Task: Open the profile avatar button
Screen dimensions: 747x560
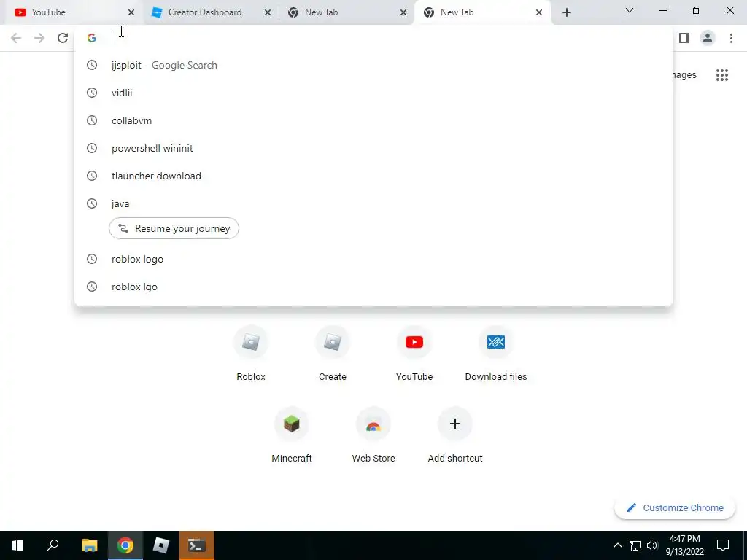Action: click(708, 38)
